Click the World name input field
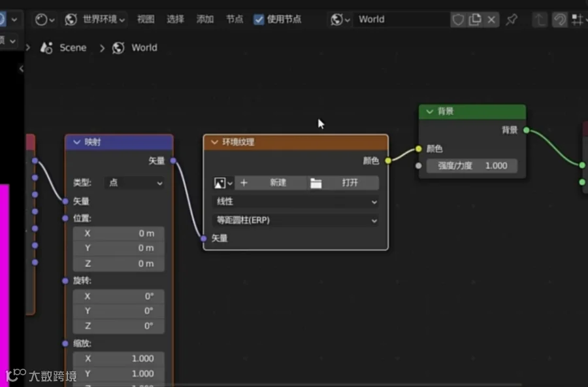 coord(401,19)
